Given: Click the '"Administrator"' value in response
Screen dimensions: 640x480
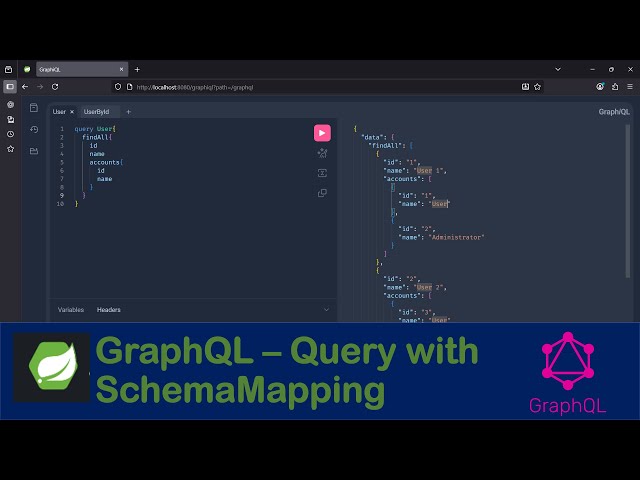Looking at the screenshot, I should (456, 237).
